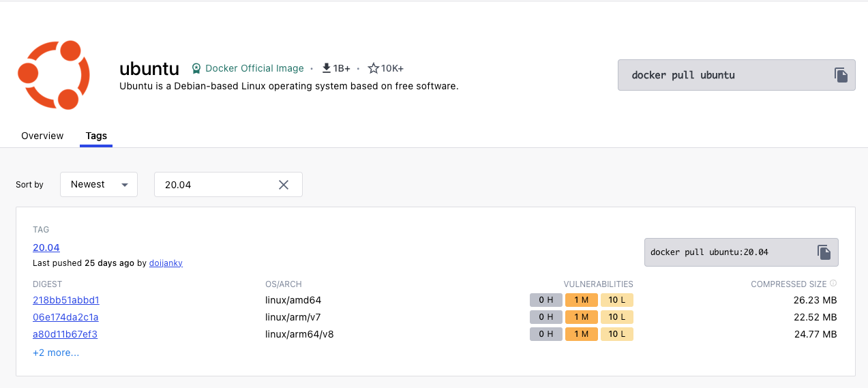
Task: Click the 10 L badge for linux/arm64/v8
Action: point(617,334)
